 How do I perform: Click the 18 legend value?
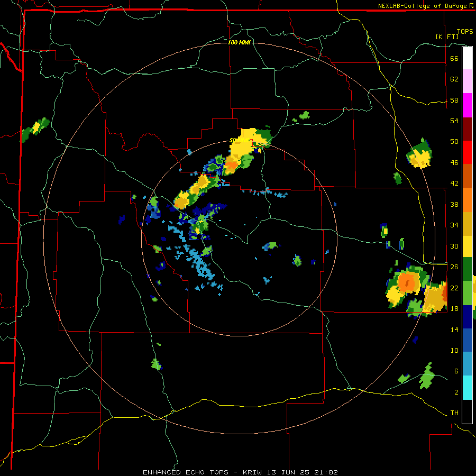coord(454,309)
